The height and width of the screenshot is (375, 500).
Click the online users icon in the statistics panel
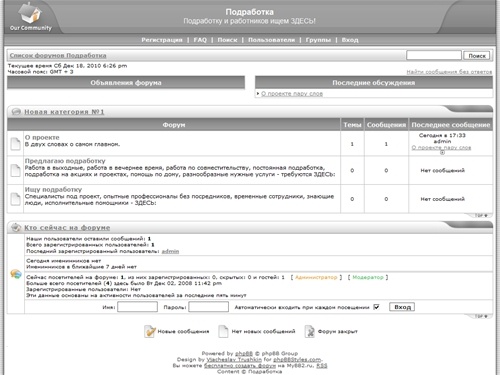click(16, 274)
